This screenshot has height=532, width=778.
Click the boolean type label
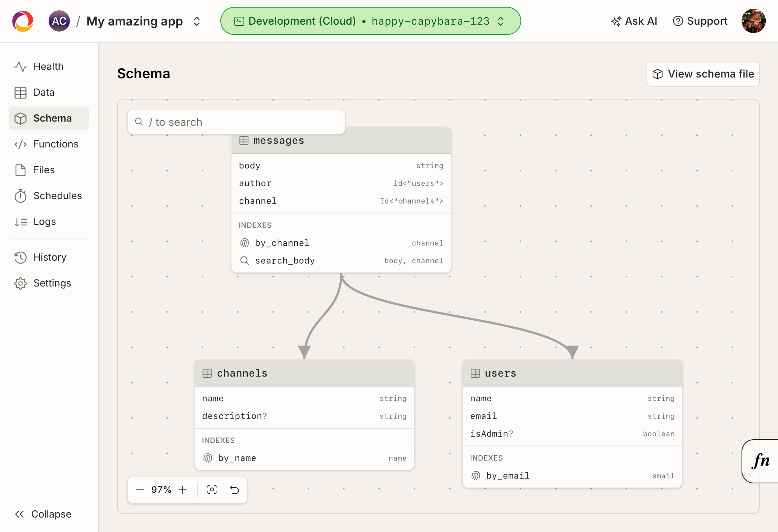[659, 434]
